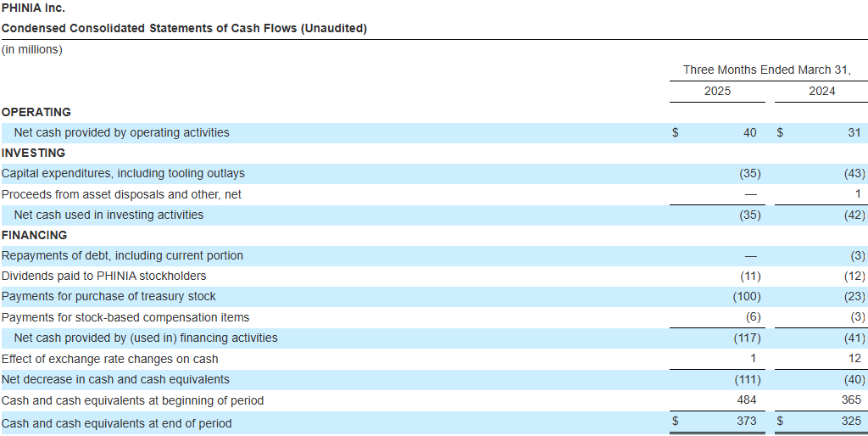
Task: Click operating cash value 31 for 2024
Action: pos(854,133)
